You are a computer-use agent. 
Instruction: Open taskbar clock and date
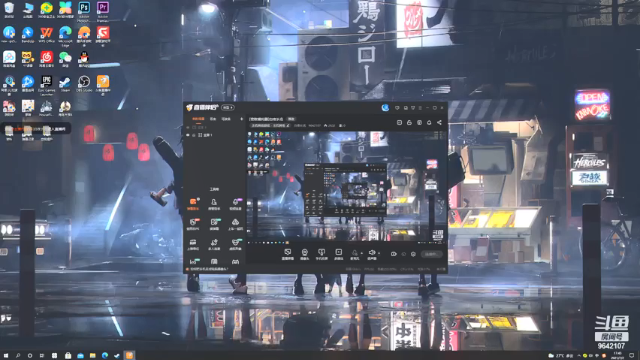click(x=618, y=356)
